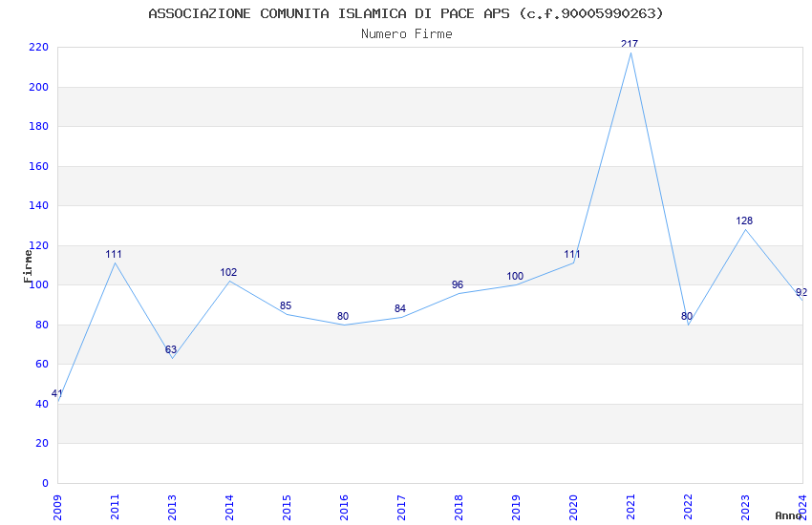This screenshot has height=525, width=812.
Task: Click the 2023 year label on x-axis
Action: pos(745,508)
